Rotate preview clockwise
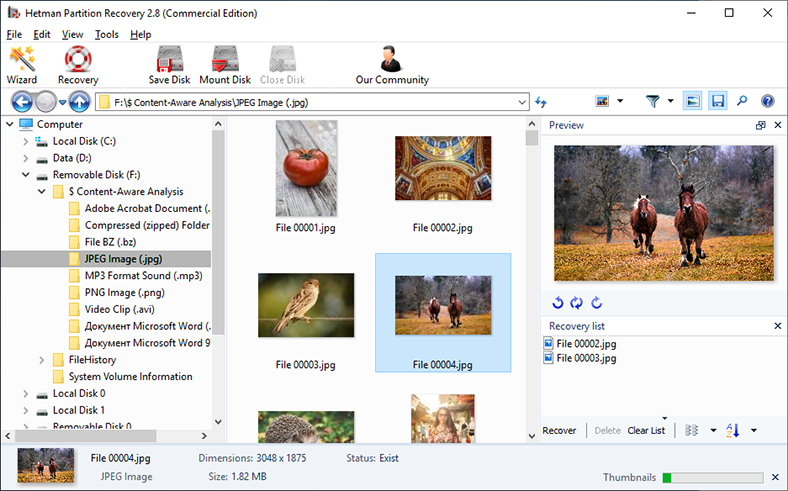788x491 pixels. 597,303
